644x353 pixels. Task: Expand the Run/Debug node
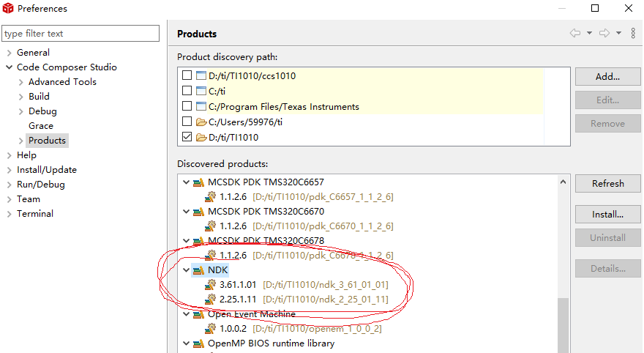pyautogui.click(x=9, y=185)
